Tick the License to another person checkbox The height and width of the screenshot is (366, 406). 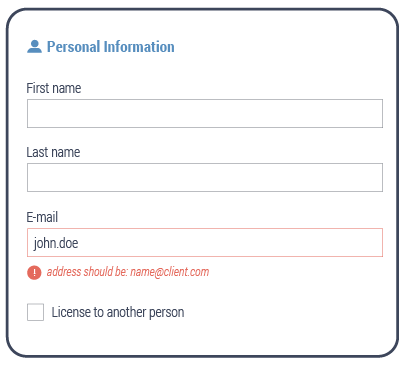pos(35,312)
